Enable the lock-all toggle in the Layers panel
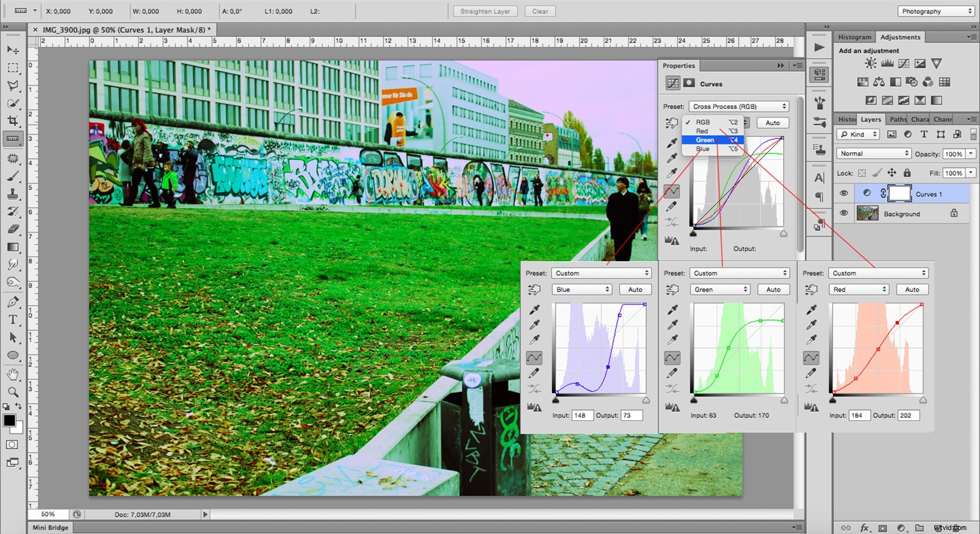The width and height of the screenshot is (980, 534). point(907,172)
